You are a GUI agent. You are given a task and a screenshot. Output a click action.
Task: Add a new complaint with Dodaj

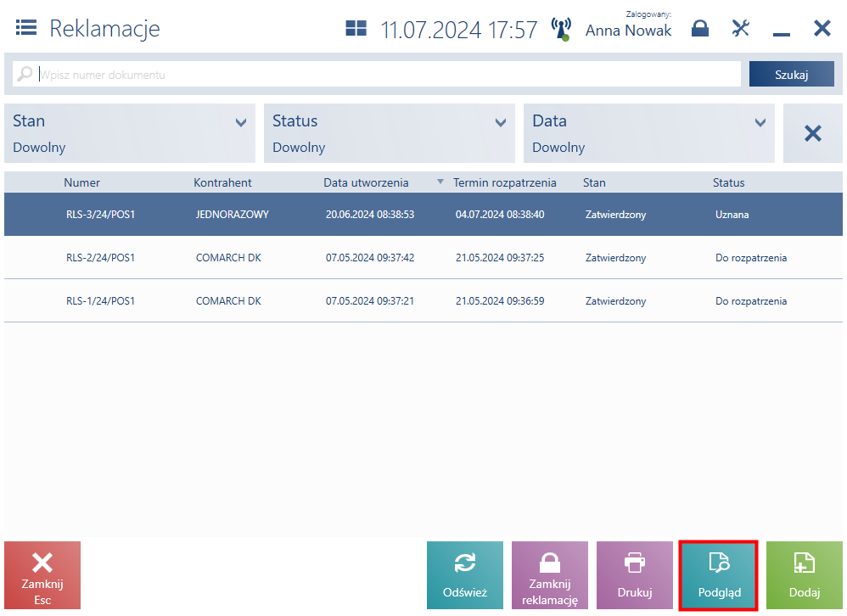(x=805, y=575)
